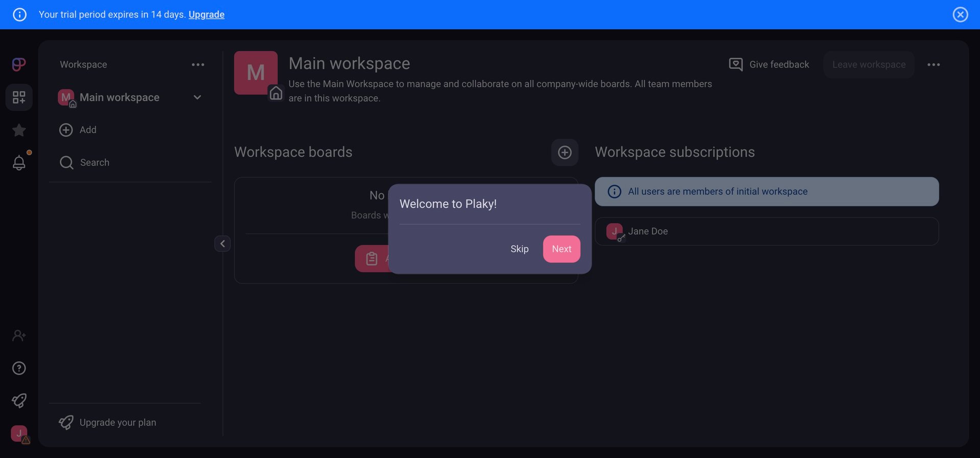Click Add in the workspace panel
This screenshot has width=980, height=458.
click(x=78, y=130)
